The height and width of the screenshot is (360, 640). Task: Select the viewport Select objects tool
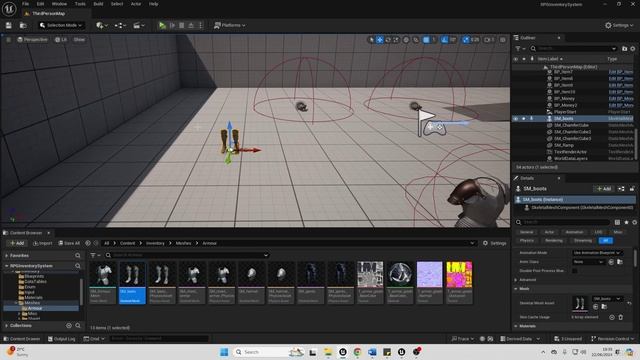coord(371,40)
